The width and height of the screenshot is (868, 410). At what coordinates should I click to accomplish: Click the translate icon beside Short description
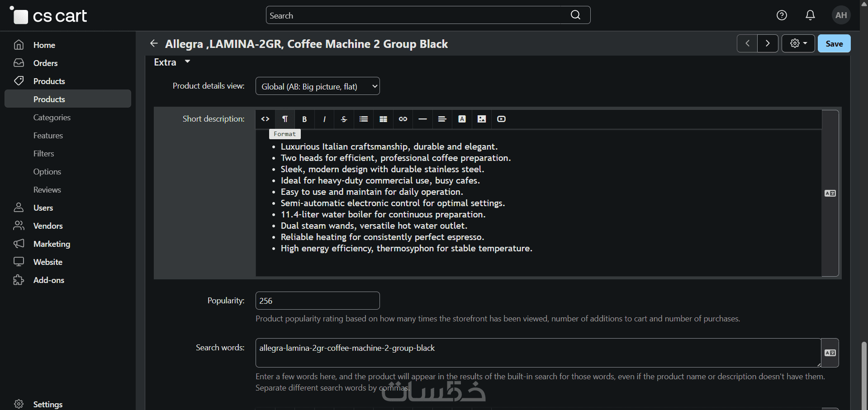pyautogui.click(x=830, y=193)
